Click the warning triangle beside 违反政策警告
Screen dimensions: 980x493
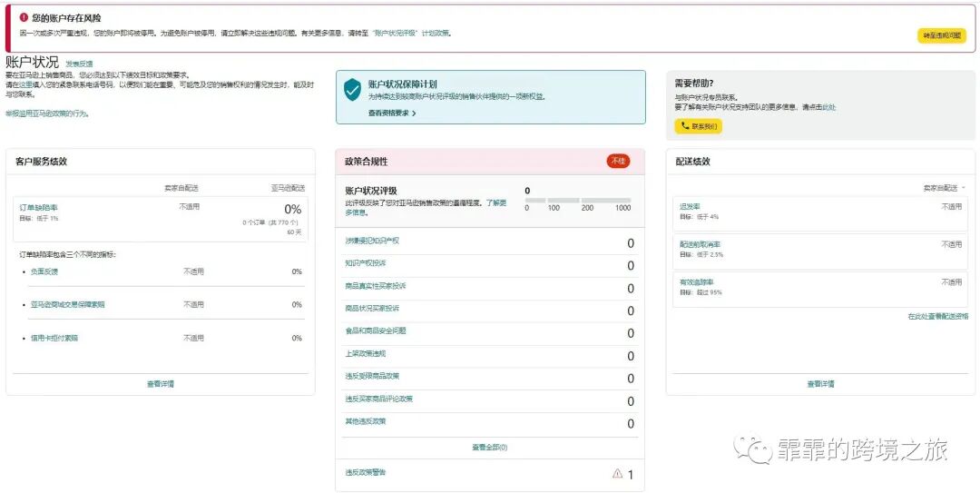click(x=618, y=474)
